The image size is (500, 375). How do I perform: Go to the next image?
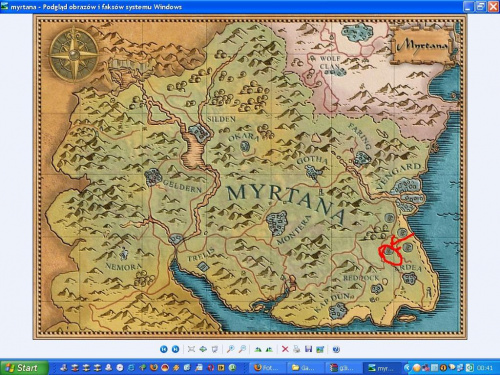point(175,349)
